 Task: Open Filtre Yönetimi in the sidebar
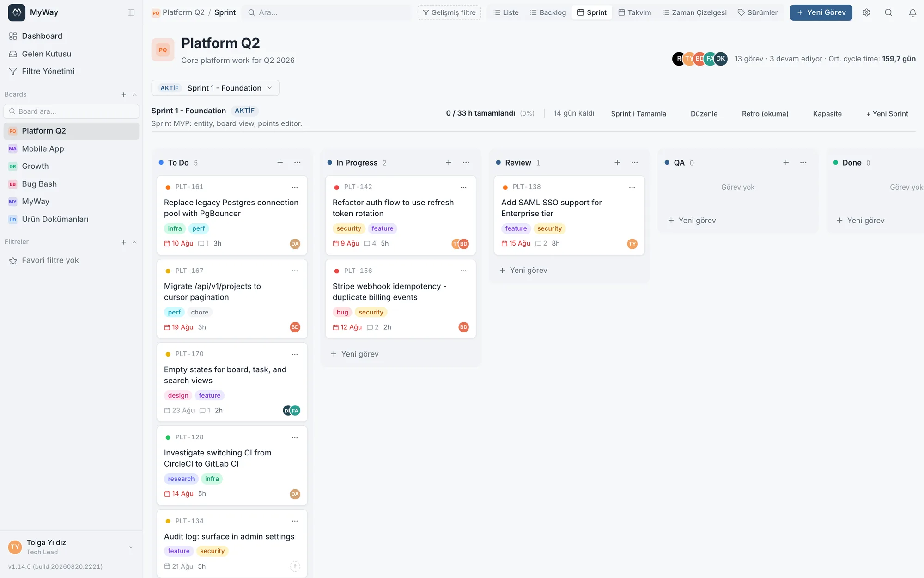coord(71,71)
